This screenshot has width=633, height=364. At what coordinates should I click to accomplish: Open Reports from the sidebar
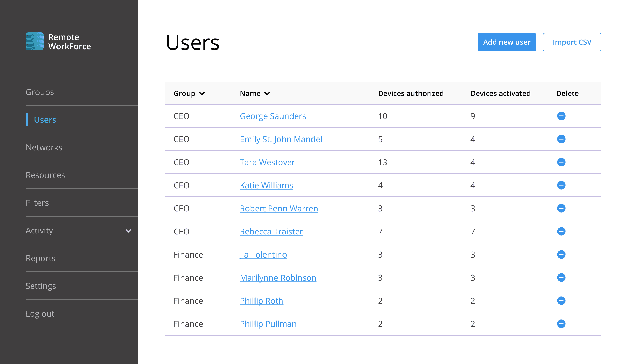coord(41,258)
